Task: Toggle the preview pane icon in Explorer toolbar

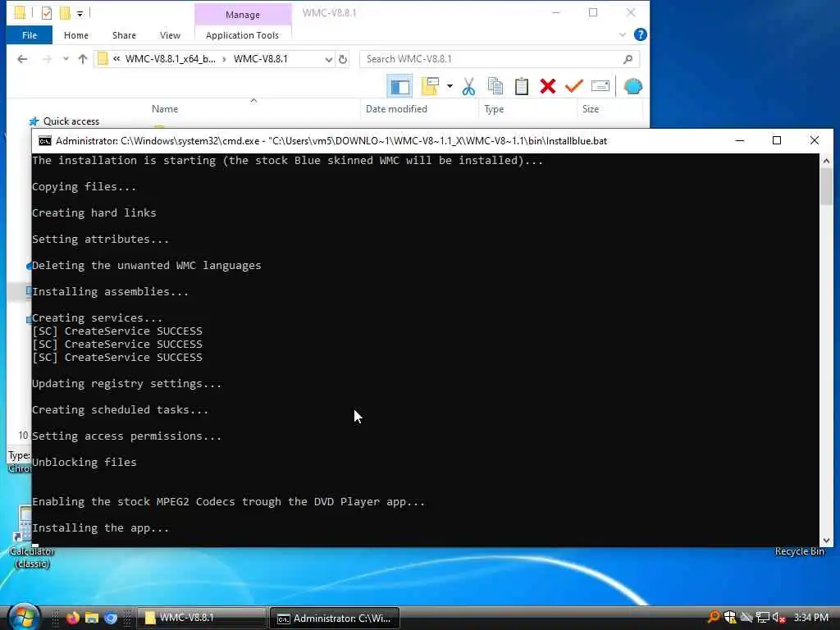Action: tap(399, 86)
